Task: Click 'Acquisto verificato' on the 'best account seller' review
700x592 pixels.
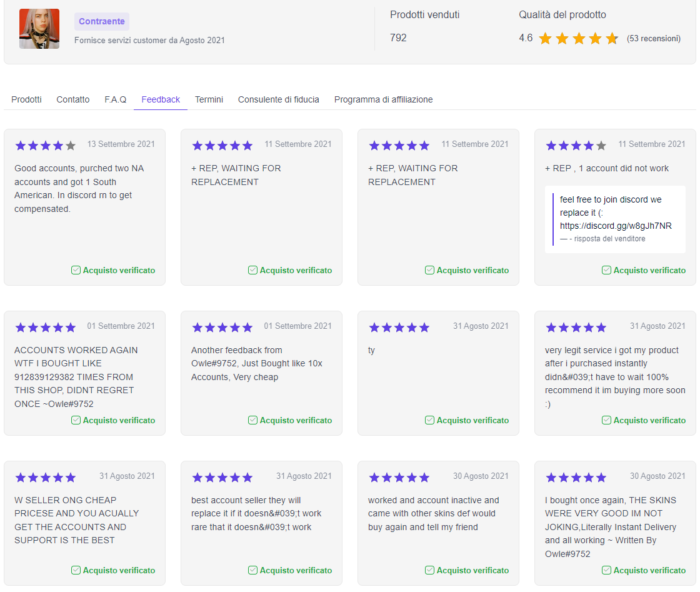Action: click(x=296, y=570)
